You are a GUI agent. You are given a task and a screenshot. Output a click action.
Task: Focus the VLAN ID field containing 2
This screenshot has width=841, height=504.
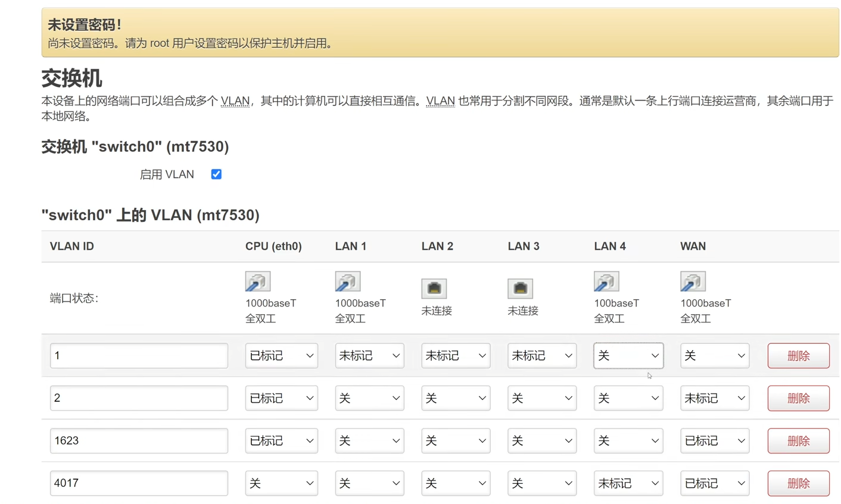pyautogui.click(x=139, y=398)
